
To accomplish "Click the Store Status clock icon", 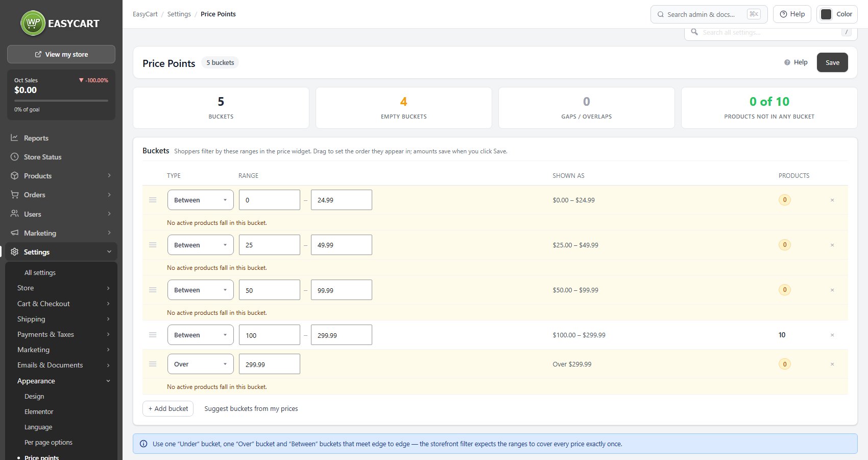I will coord(14,157).
